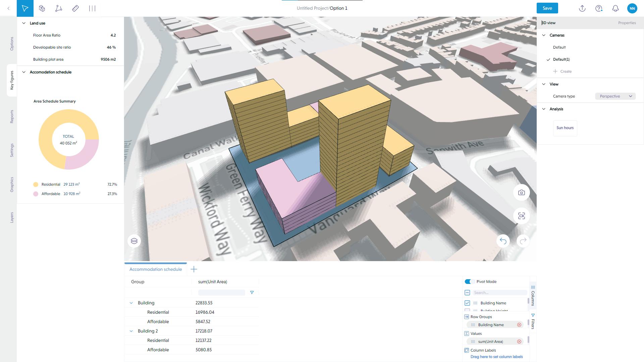Image resolution: width=644 pixels, height=362 pixels.
Task: Click the Sun hours analysis button
Action: pyautogui.click(x=565, y=128)
